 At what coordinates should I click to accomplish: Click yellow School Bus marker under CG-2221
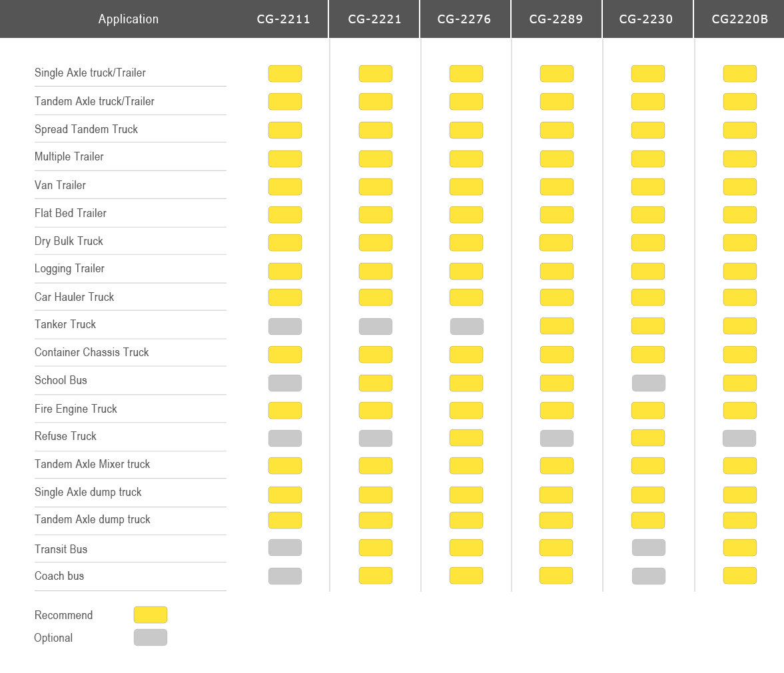pyautogui.click(x=376, y=383)
